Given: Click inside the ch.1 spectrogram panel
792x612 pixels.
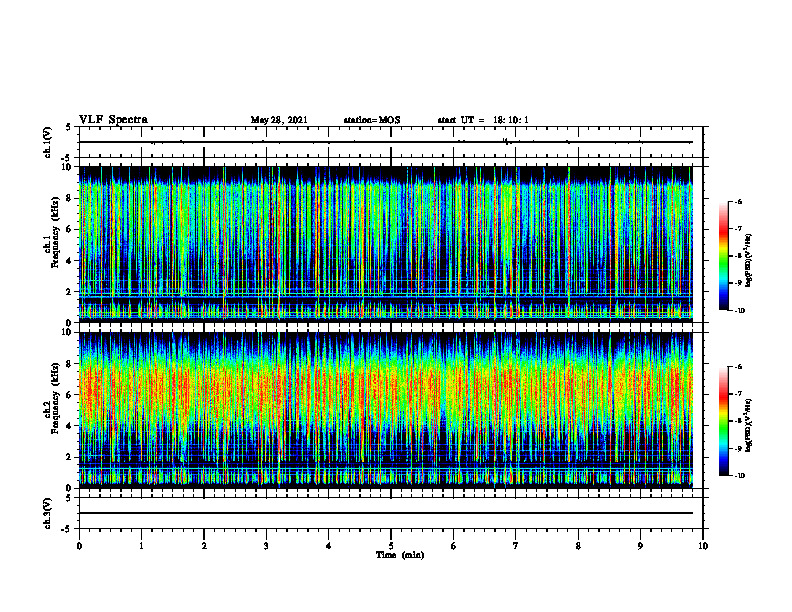Looking at the screenshot, I should click(386, 244).
